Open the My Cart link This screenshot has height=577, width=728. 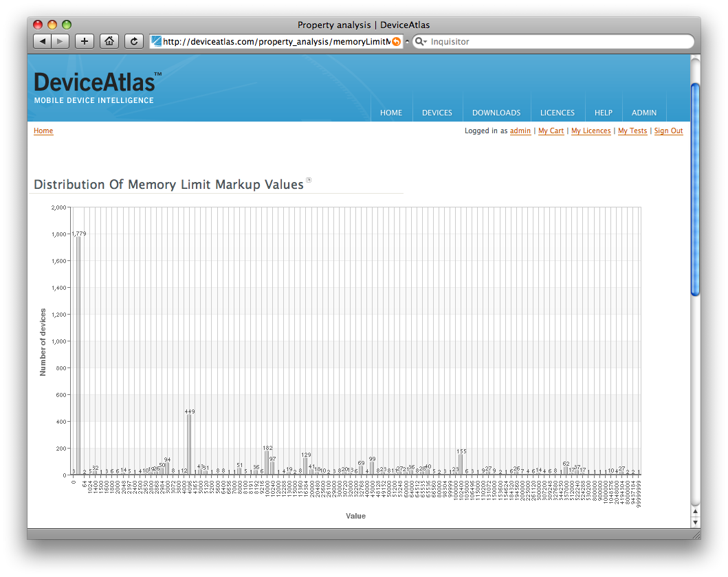point(551,131)
